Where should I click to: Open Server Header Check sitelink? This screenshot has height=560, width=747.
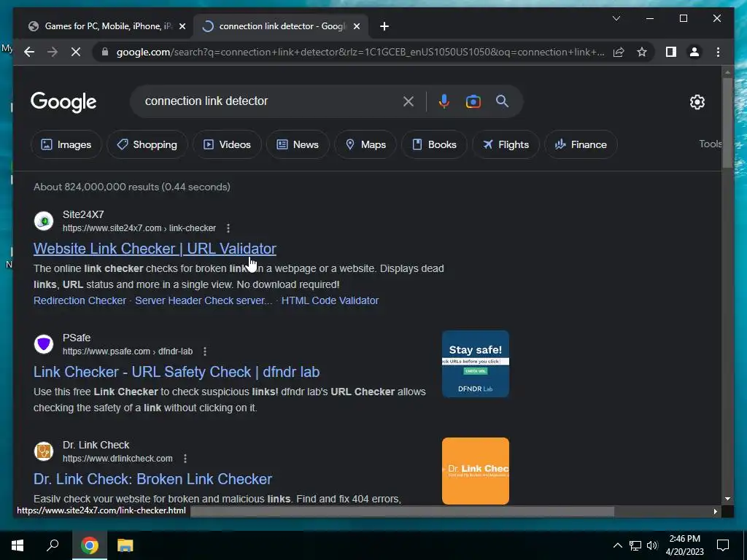pos(204,300)
